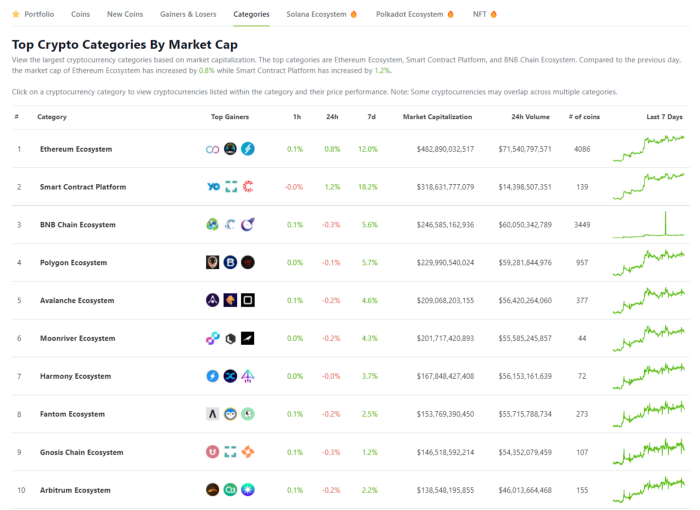Image resolution: width=700 pixels, height=510 pixels.
Task: Open first gainer icon in BNB Chain row
Action: tap(212, 225)
